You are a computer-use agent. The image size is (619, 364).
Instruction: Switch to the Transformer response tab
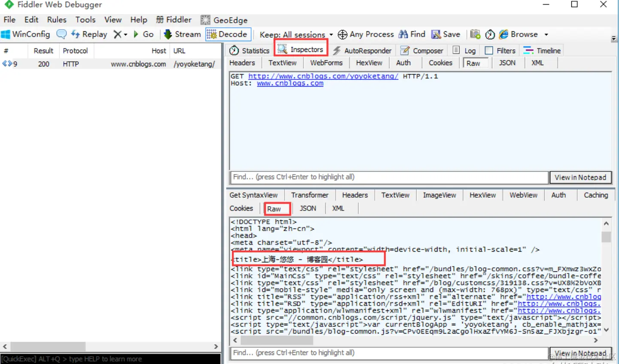click(x=309, y=195)
